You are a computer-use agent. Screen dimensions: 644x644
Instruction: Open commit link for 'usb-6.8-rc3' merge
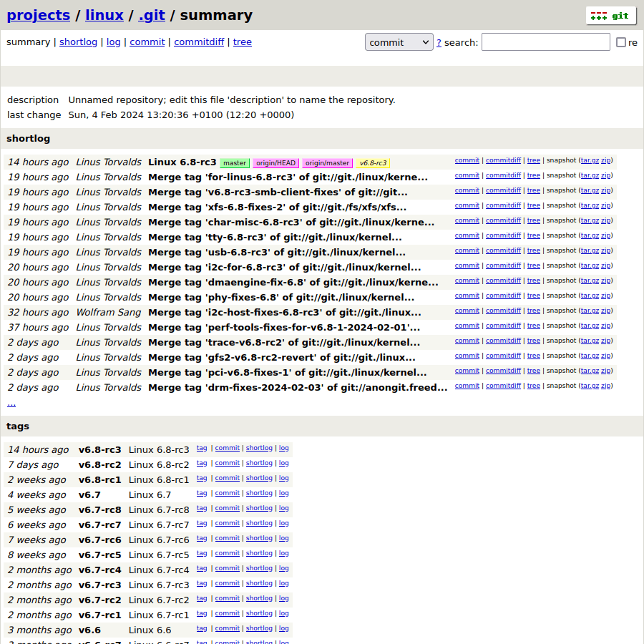467,250
